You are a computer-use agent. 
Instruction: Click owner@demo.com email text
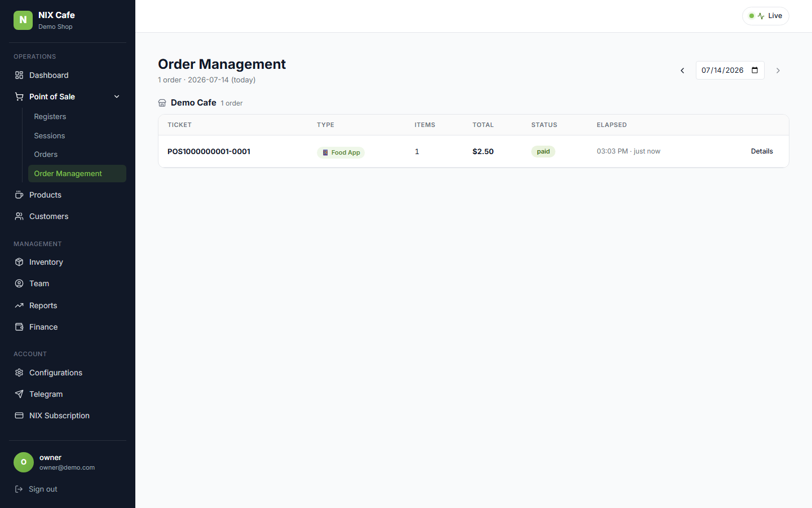click(67, 467)
